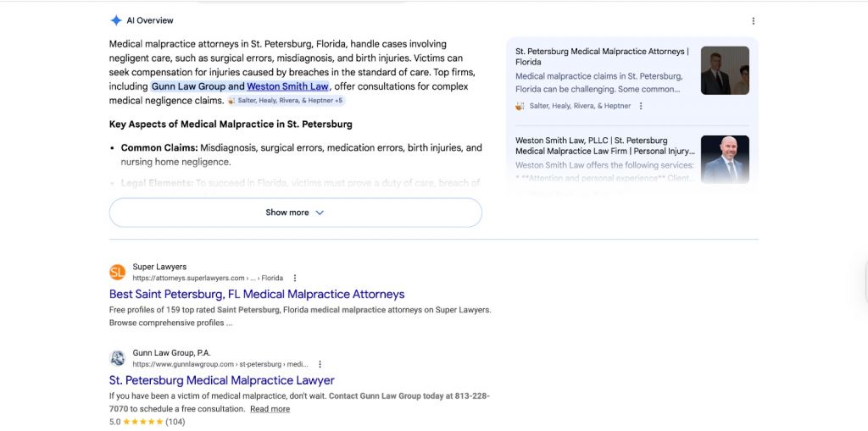This screenshot has height=431, width=868.
Task: Click the Salter, Healy, Rivera, & Heptner source card label
Action: coord(580,106)
